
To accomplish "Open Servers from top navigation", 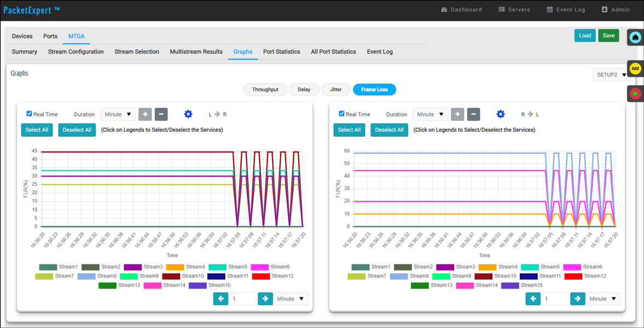I will coord(514,9).
